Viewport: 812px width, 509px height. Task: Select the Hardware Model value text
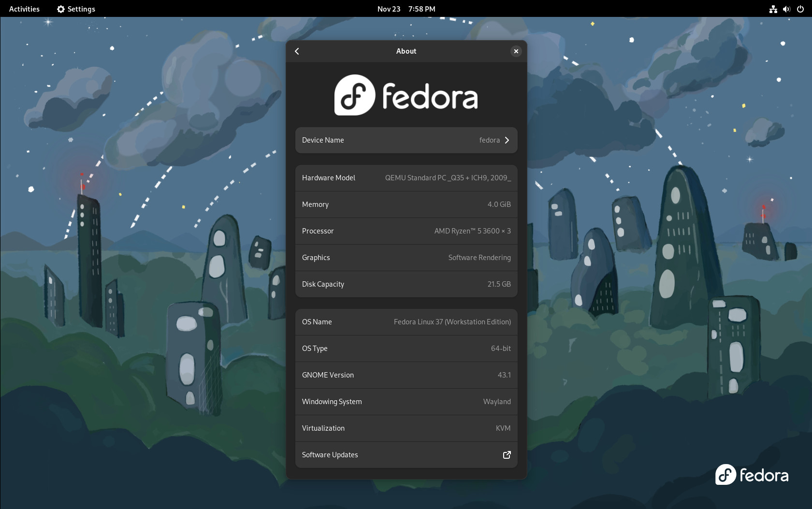pos(448,178)
